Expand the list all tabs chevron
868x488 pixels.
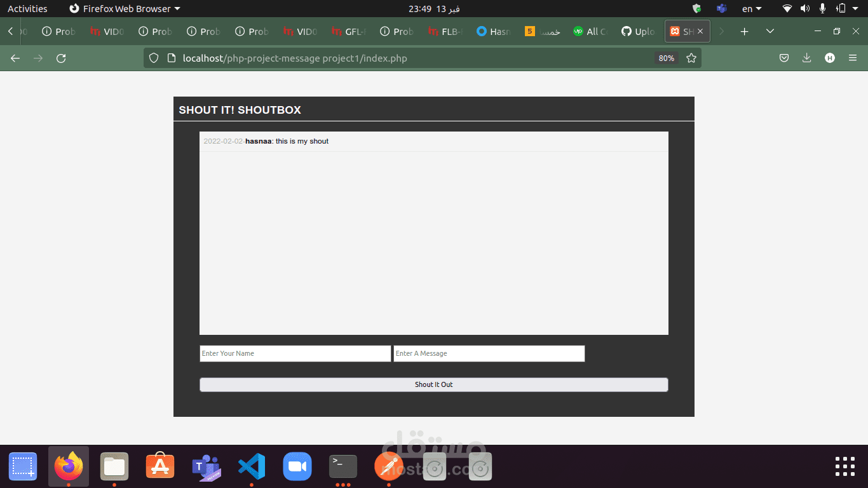(770, 31)
